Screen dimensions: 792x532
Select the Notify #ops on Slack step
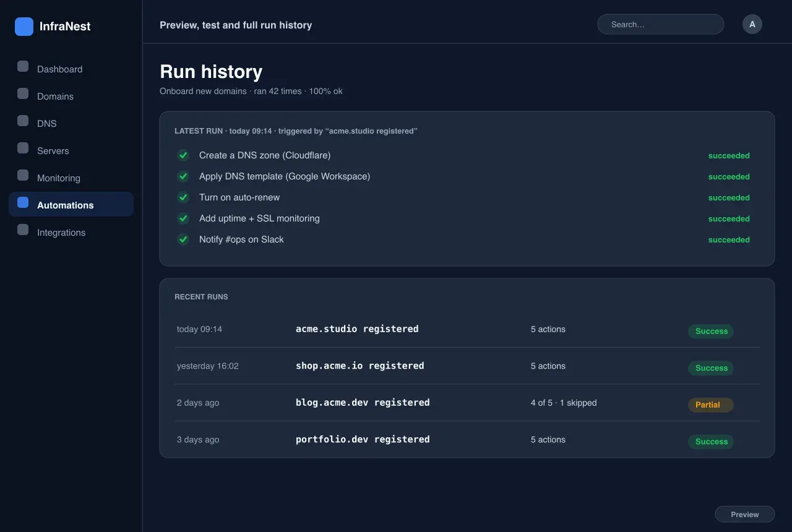click(241, 239)
